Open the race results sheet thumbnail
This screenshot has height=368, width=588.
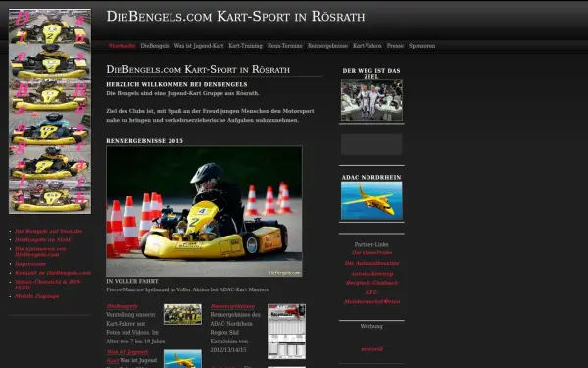(x=286, y=332)
